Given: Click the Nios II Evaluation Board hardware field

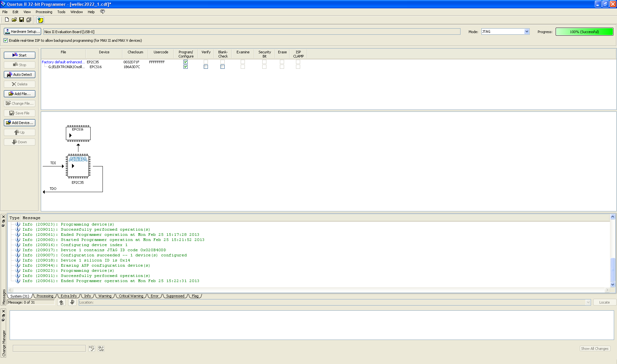Looking at the screenshot, I should click(x=252, y=31).
